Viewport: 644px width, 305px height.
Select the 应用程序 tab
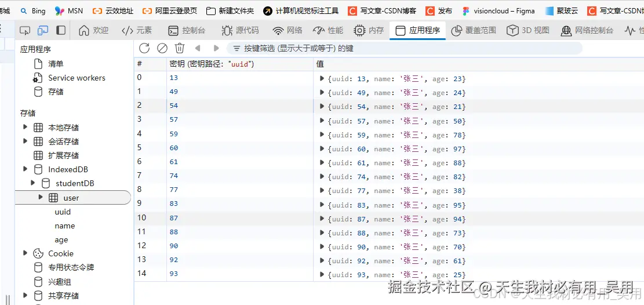pyautogui.click(x=417, y=30)
